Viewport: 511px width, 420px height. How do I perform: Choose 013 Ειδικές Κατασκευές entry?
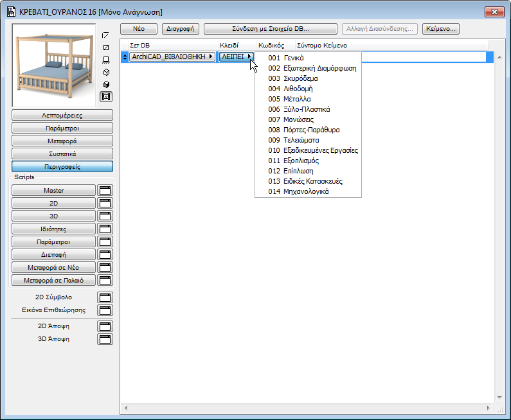click(309, 181)
